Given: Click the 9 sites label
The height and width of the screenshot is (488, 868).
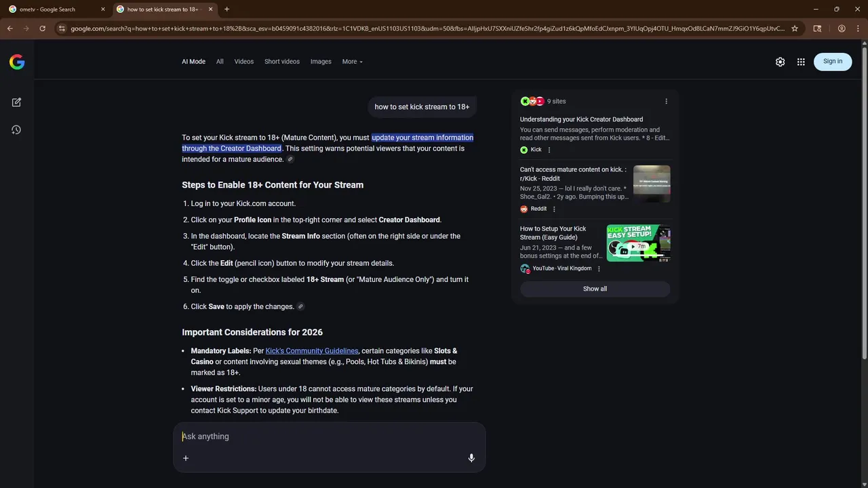Looking at the screenshot, I should coord(556,101).
